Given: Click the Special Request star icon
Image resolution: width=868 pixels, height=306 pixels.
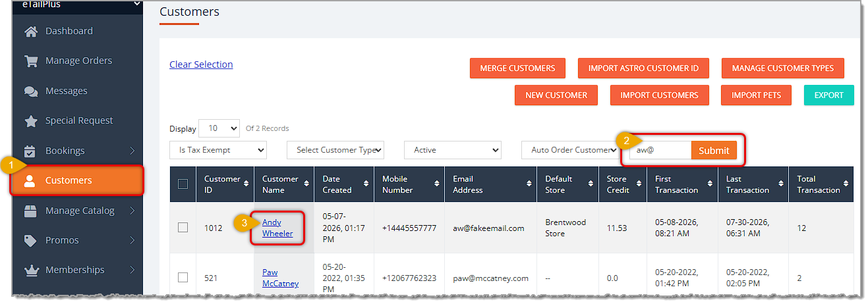Looking at the screenshot, I should [x=30, y=121].
